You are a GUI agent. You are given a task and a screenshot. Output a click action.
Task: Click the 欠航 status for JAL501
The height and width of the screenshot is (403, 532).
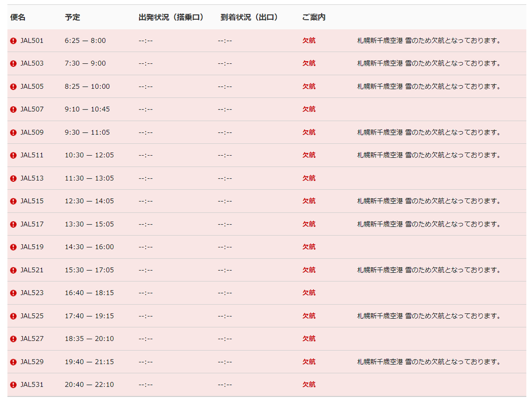(x=309, y=40)
